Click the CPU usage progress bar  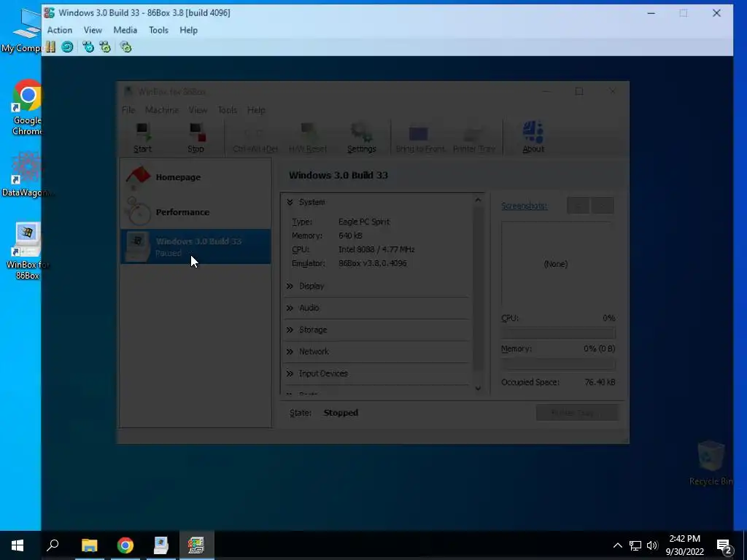coord(558,332)
